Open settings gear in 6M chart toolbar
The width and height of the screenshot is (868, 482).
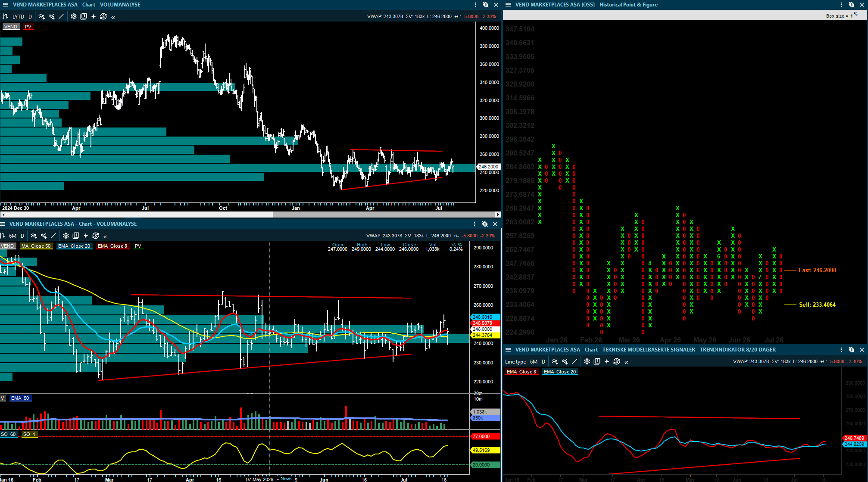point(66,236)
